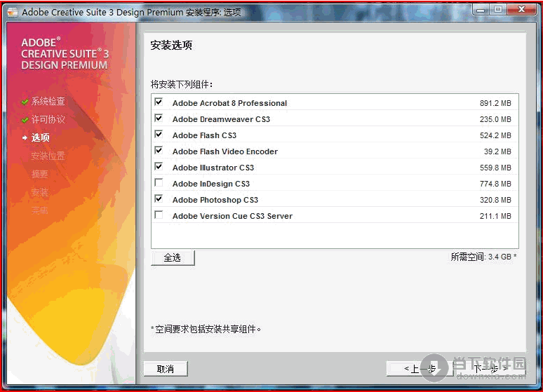543x392 pixels.
Task: Click the green checkmark beside 许可协议
Action: tap(25, 120)
